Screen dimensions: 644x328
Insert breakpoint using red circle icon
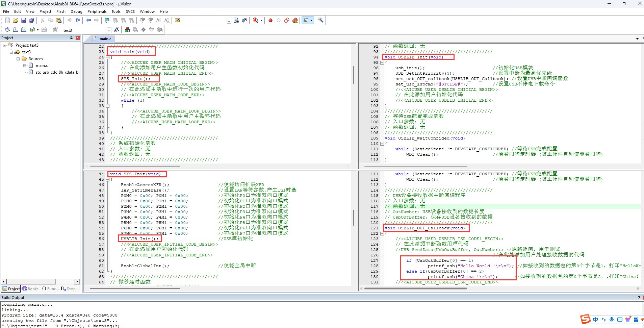[271, 20]
